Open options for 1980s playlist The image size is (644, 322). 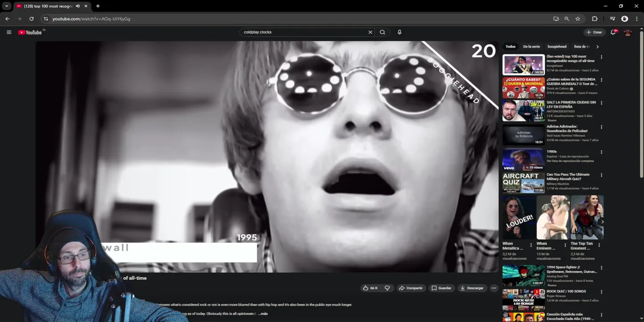pyautogui.click(x=602, y=152)
